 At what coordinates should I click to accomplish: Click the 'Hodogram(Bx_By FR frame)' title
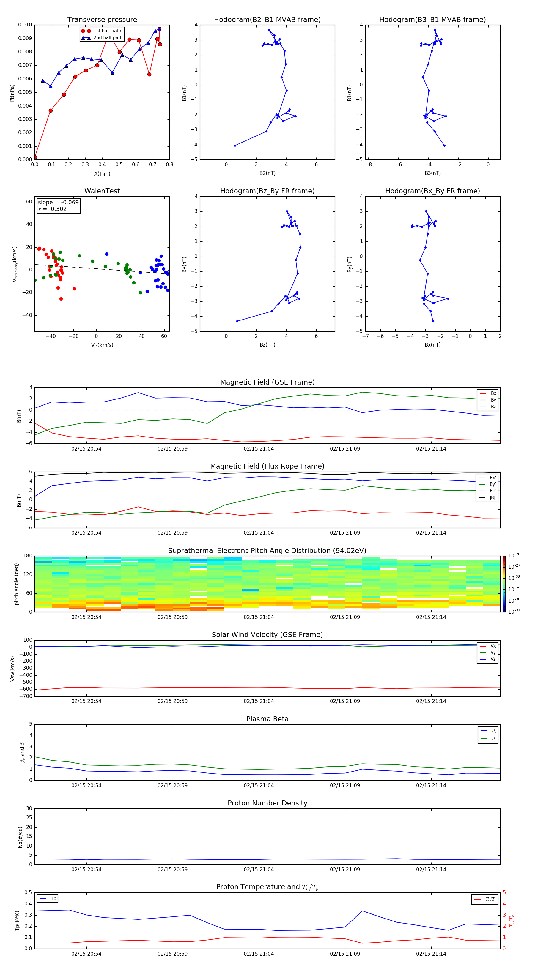pyautogui.click(x=432, y=191)
